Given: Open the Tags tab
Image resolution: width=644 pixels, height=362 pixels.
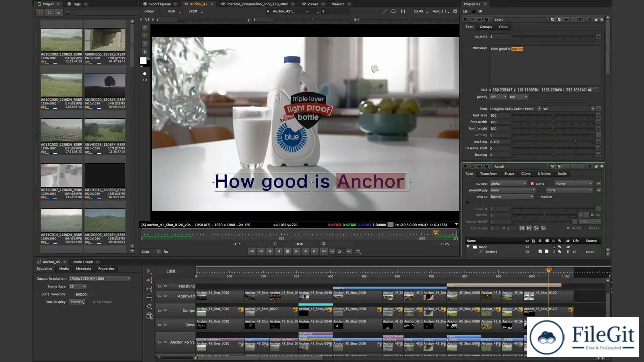Looking at the screenshot, I should [x=76, y=4].
